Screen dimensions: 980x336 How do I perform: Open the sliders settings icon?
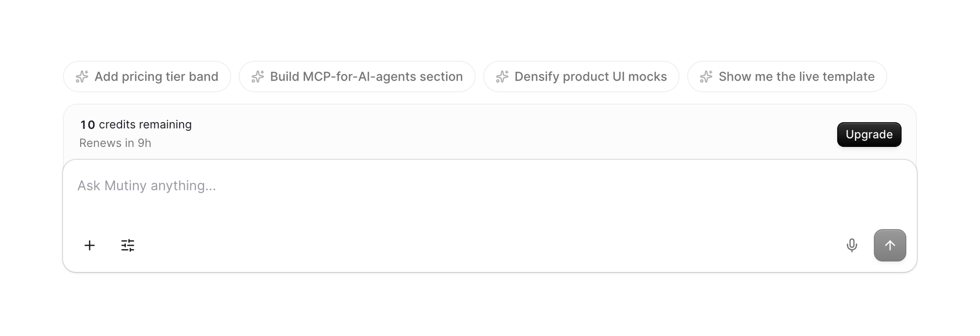(x=128, y=245)
